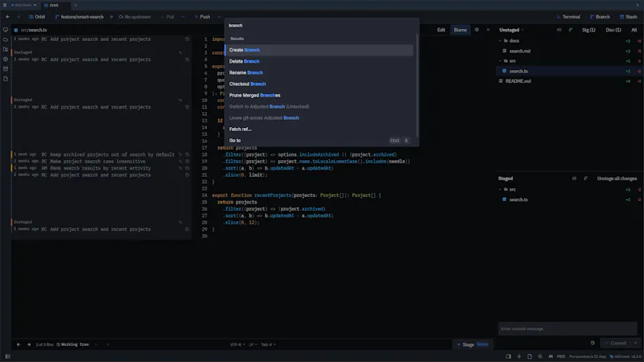644x362 pixels.
Task: Select Go to command in palette
Action: coord(319,140)
